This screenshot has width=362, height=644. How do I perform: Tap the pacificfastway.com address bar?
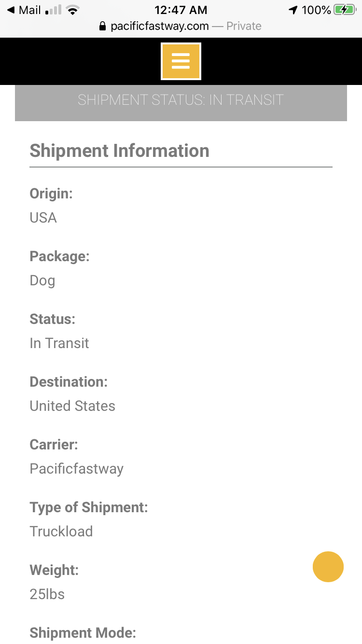(180, 26)
